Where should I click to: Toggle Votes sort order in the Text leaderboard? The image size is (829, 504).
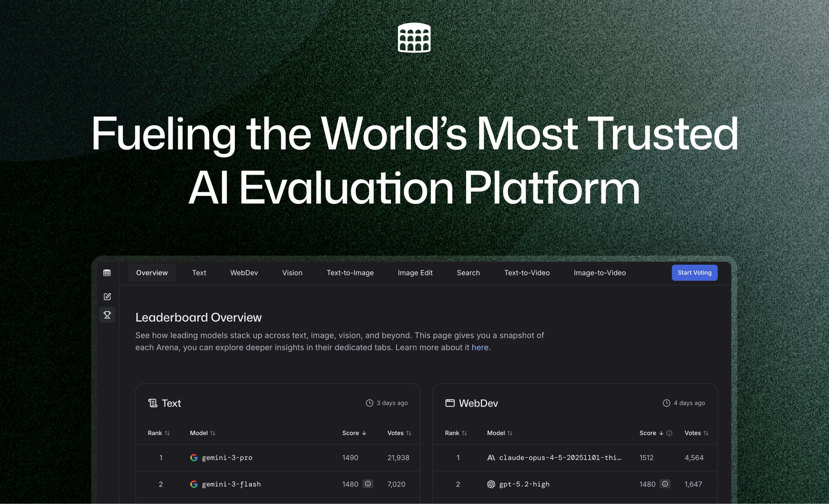tap(410, 433)
